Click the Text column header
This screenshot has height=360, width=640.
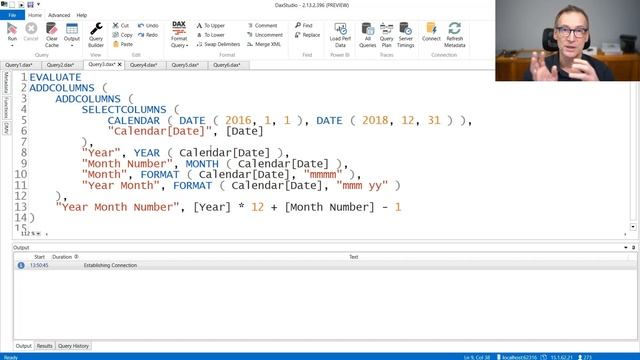coord(353,257)
